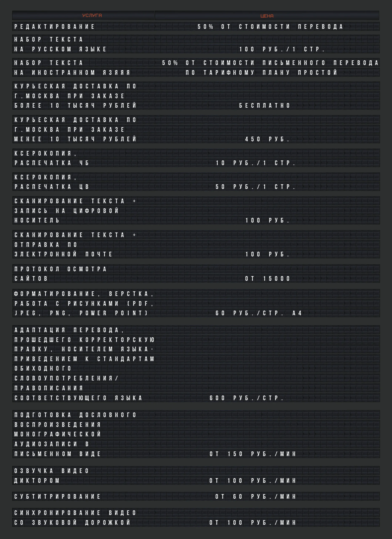Select the РЕДАКТИРОВАНИЕ service row label
Viewport: 392px width, 539px height.
[54, 27]
